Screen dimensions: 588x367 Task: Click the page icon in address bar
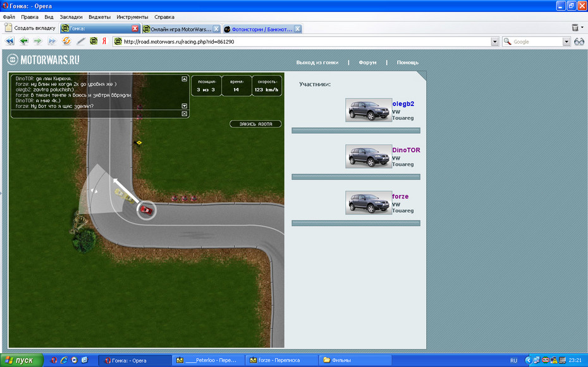(118, 42)
